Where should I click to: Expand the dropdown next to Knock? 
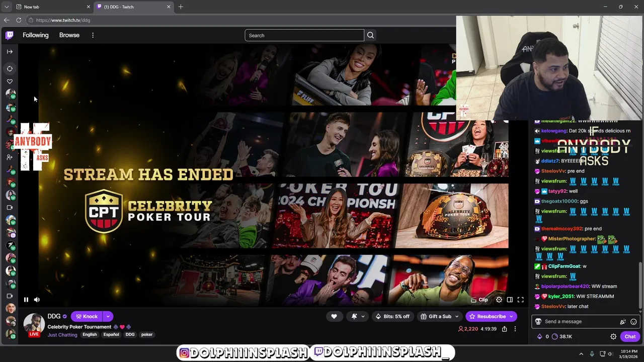[108, 316]
